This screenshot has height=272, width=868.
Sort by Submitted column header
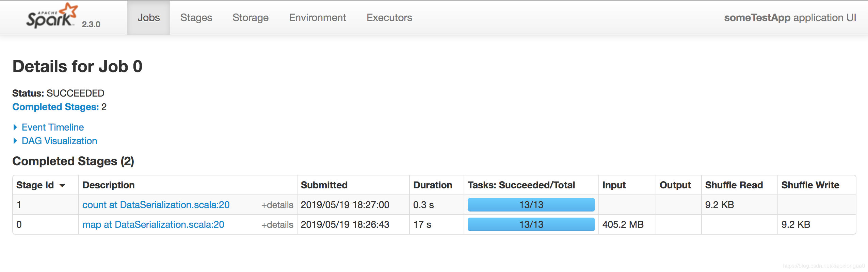coord(324,185)
